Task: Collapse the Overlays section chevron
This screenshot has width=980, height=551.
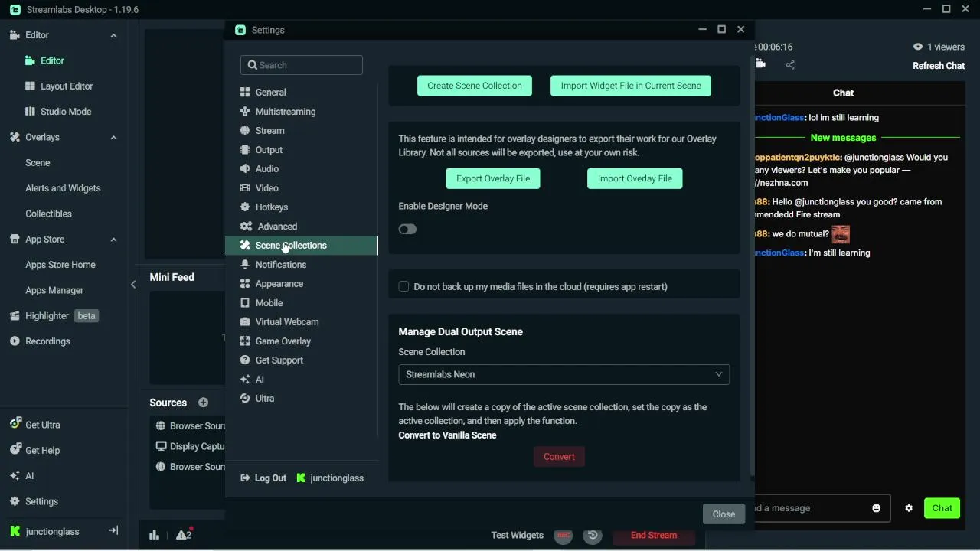Action: 113,137
